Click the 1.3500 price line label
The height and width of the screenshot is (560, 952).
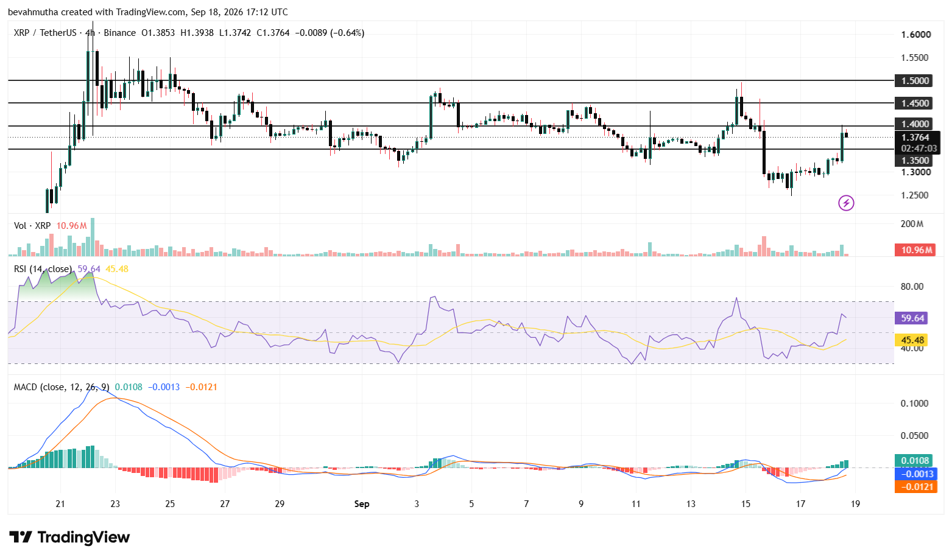pos(915,160)
